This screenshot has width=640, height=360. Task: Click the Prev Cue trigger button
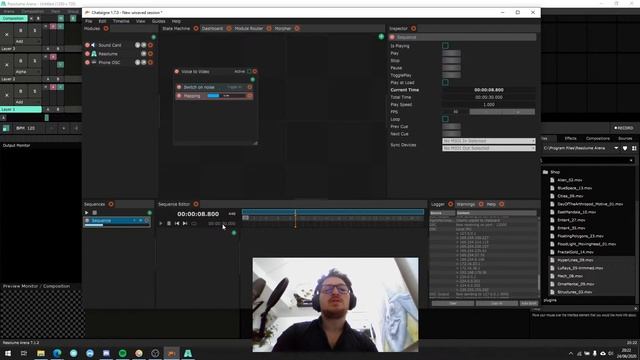click(451, 127)
